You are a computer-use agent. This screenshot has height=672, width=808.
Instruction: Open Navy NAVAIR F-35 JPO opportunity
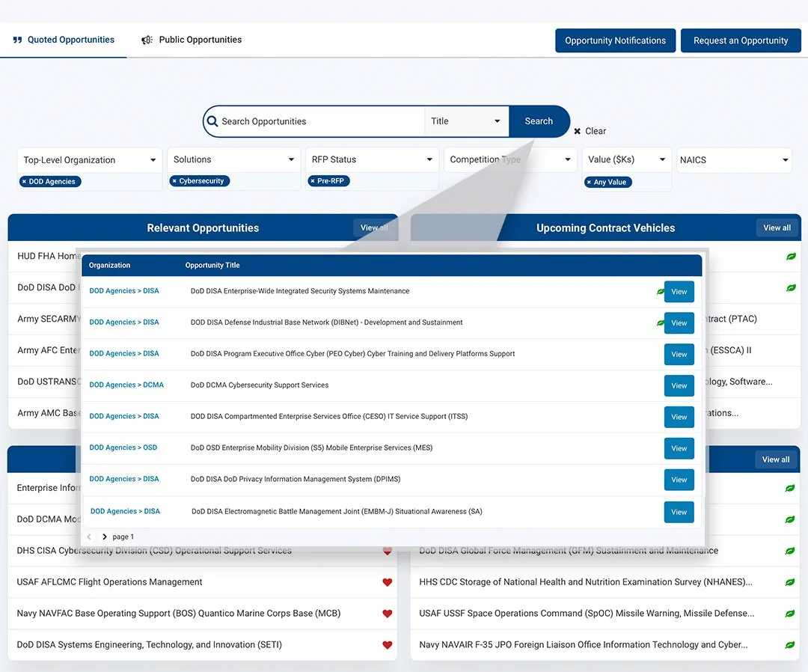tap(584, 645)
